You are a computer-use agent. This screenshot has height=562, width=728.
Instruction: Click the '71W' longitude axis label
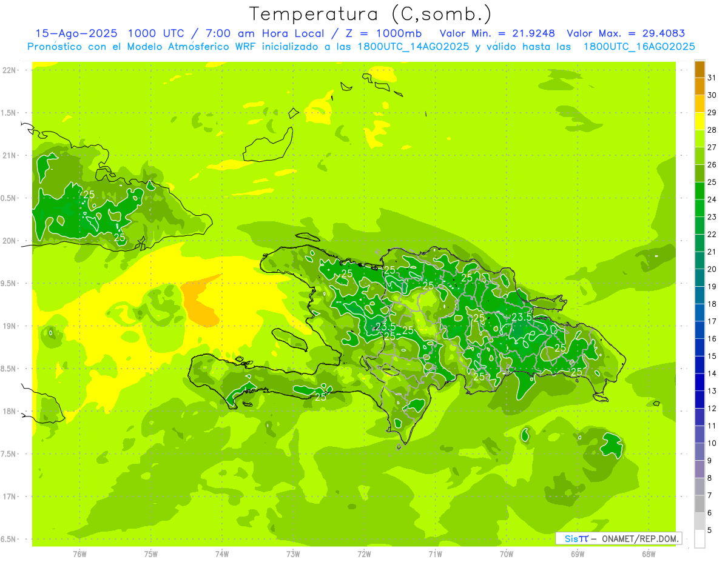(x=435, y=554)
